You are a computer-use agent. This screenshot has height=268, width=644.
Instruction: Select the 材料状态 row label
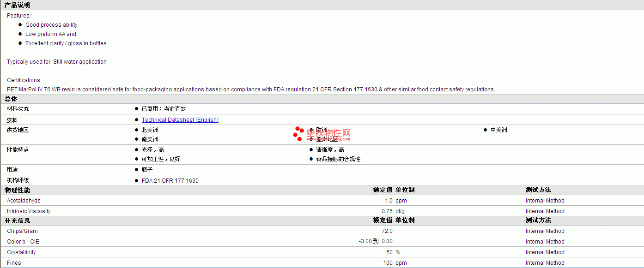pos(18,109)
